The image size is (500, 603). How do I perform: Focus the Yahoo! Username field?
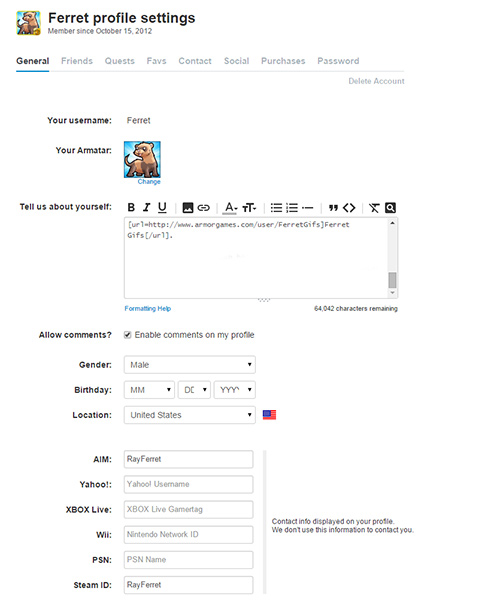pyautogui.click(x=188, y=484)
